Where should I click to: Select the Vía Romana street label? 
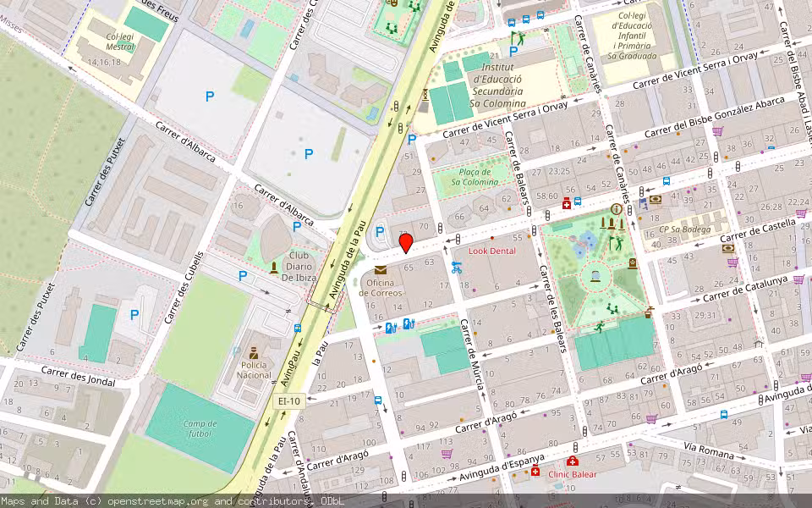[709, 450]
